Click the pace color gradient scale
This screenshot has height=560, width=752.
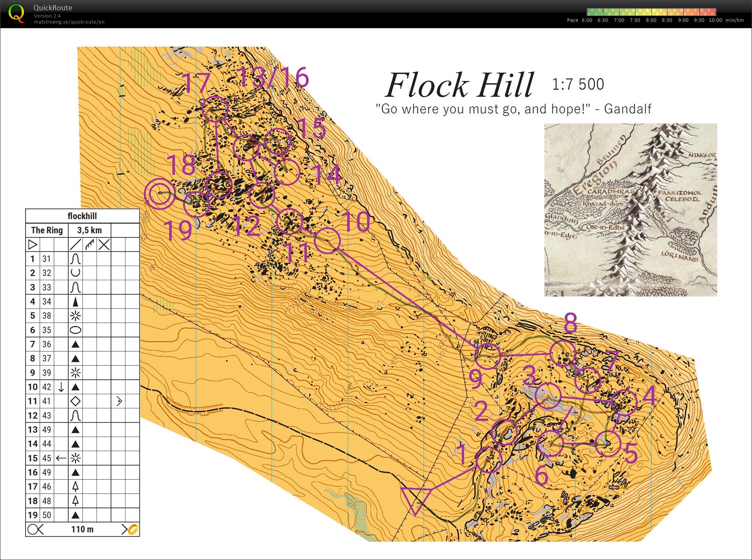(x=651, y=12)
